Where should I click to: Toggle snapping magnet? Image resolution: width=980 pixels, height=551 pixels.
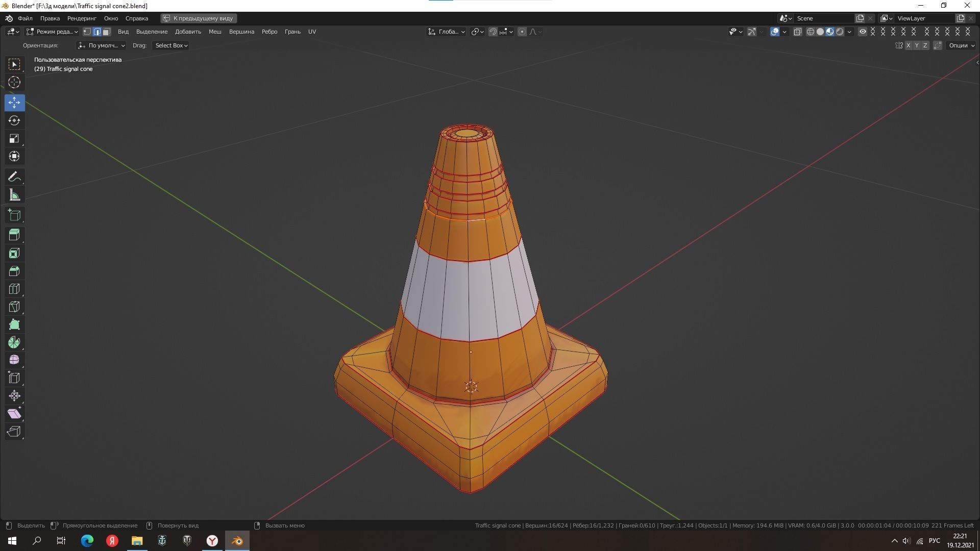tap(493, 32)
